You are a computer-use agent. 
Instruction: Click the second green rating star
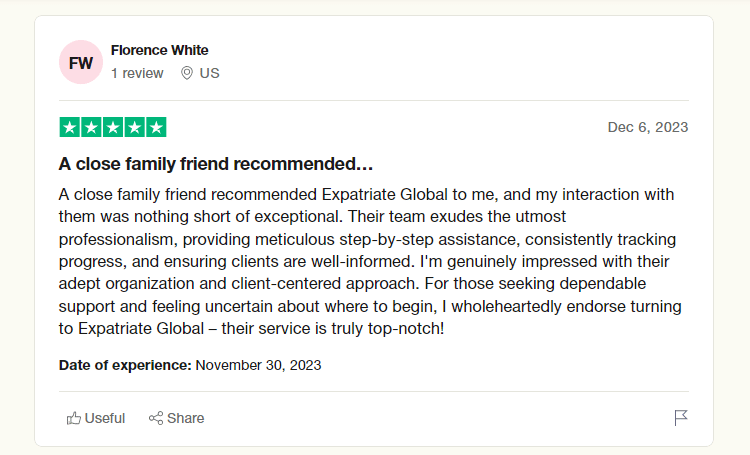pos(91,127)
